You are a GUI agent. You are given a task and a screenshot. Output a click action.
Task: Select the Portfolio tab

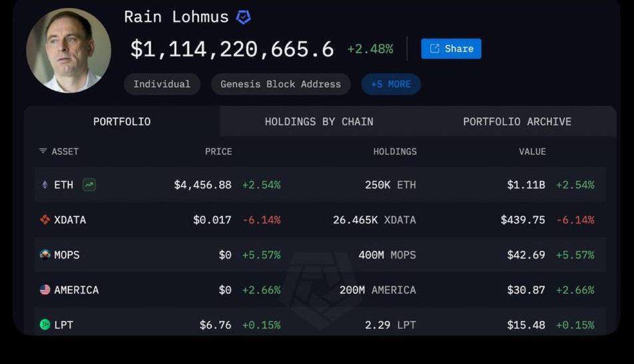coord(122,122)
